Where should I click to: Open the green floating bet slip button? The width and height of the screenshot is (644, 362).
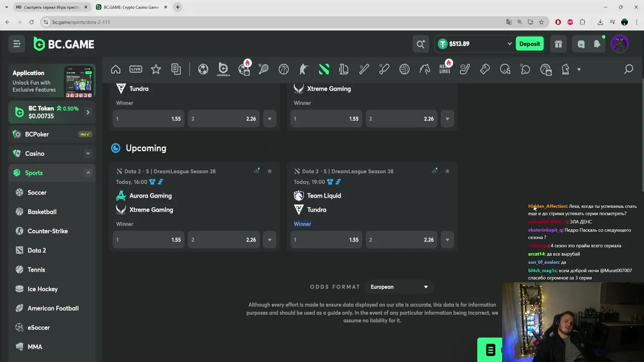[490, 350]
